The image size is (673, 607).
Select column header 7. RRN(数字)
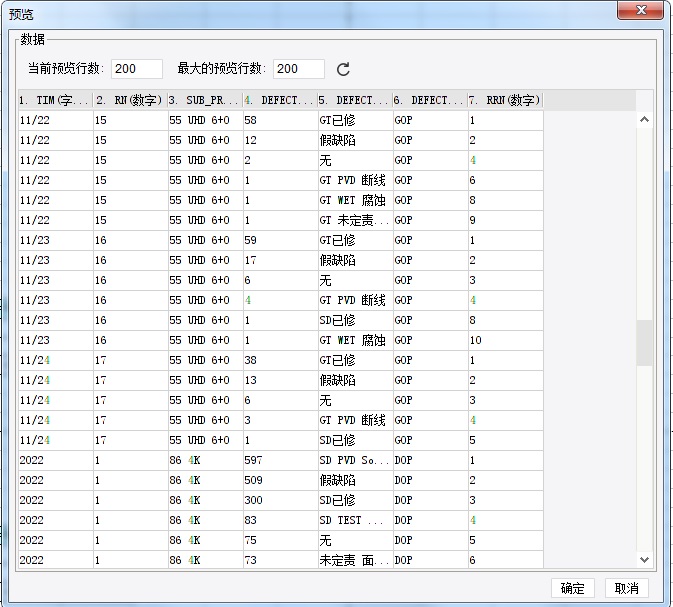click(x=506, y=100)
